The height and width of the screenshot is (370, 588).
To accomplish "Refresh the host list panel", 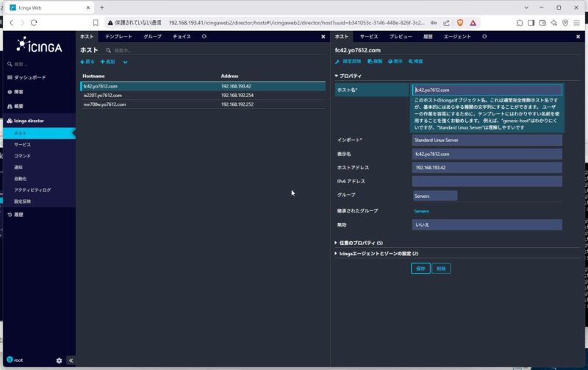I will 204,36.
